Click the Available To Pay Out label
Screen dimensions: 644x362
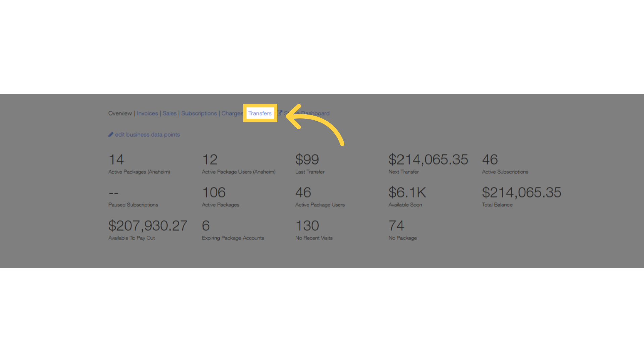[x=131, y=238]
